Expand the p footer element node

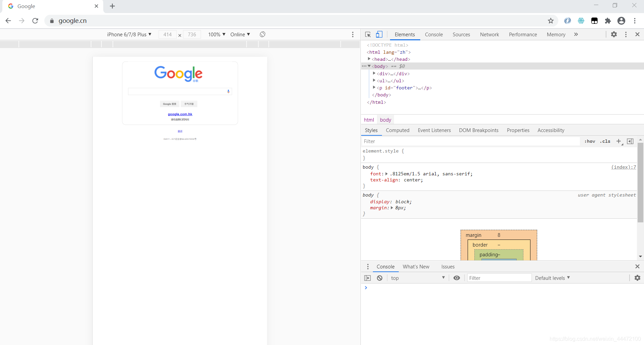[x=374, y=87]
